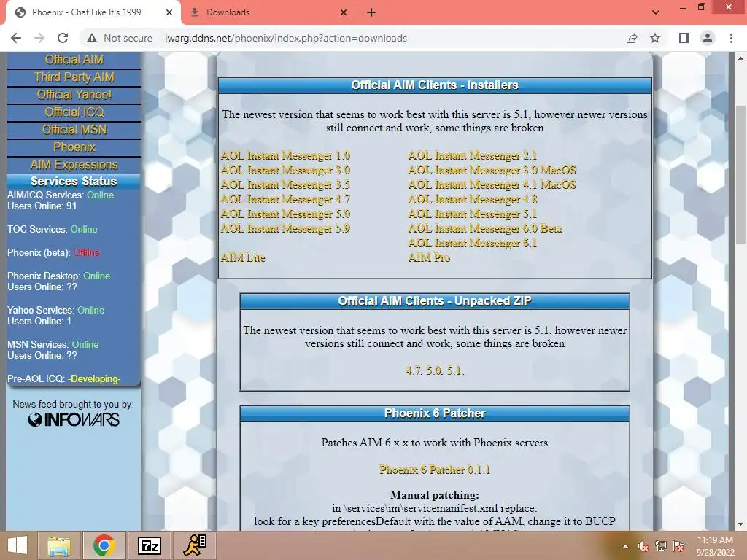Open the Not secure site warning
This screenshot has height=560, width=747.
[x=120, y=38]
